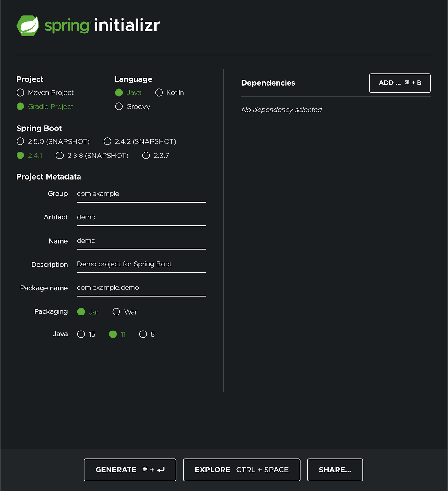
Task: Select Spring Boot 2.4.1 version
Action: 20,156
